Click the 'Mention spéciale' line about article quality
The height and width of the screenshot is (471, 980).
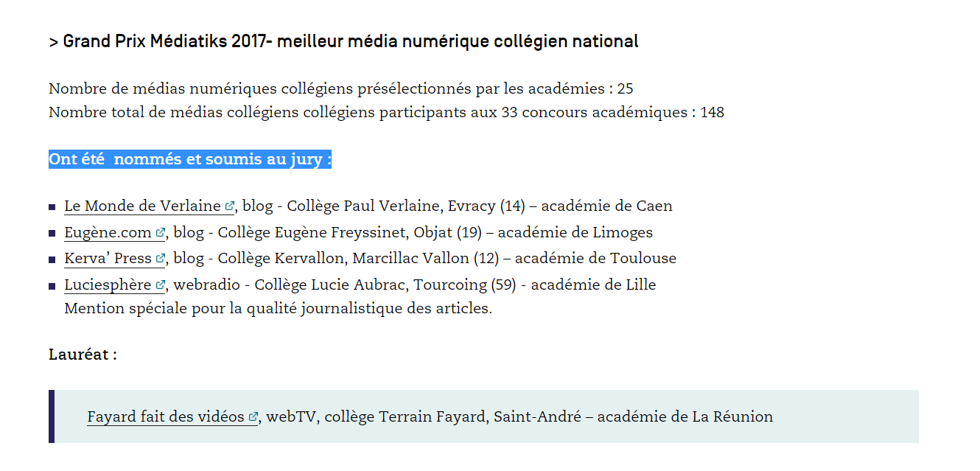pyautogui.click(x=278, y=309)
